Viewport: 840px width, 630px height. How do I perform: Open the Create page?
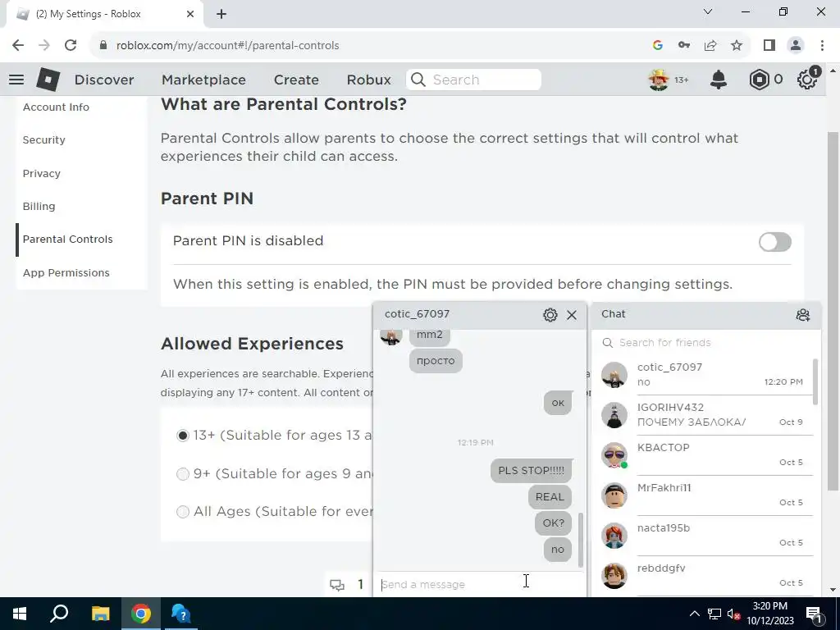(296, 80)
